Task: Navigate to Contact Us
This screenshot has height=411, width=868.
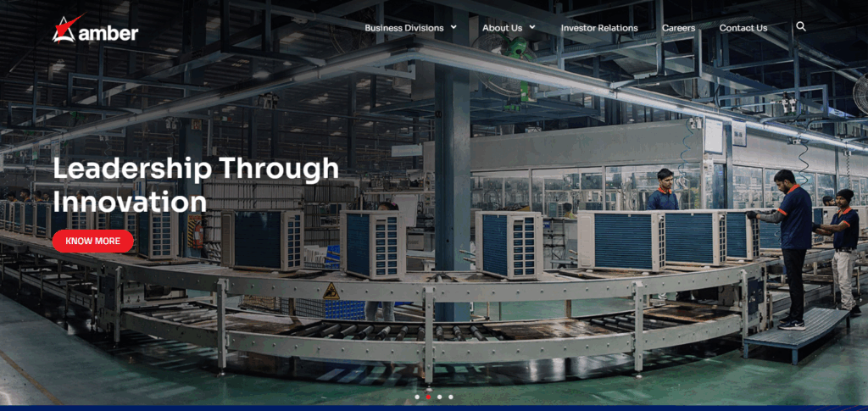Action: [743, 28]
